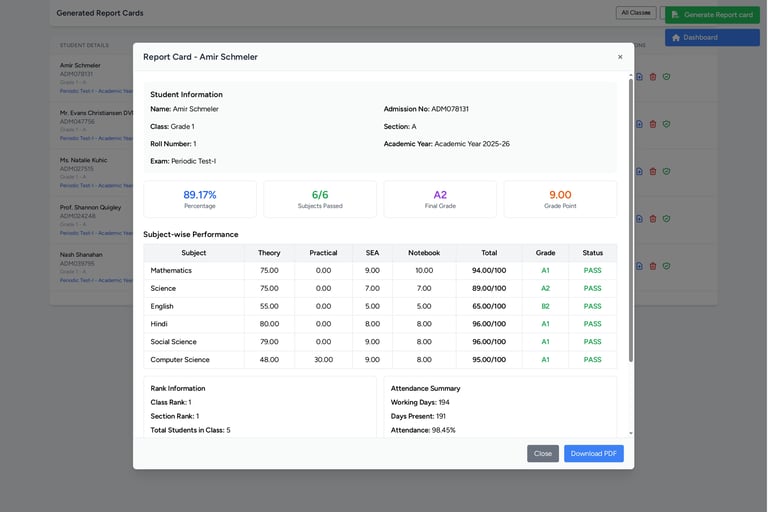This screenshot has height=512, width=768.
Task: Click the Social Science subject cell
Action: pyautogui.click(x=194, y=342)
